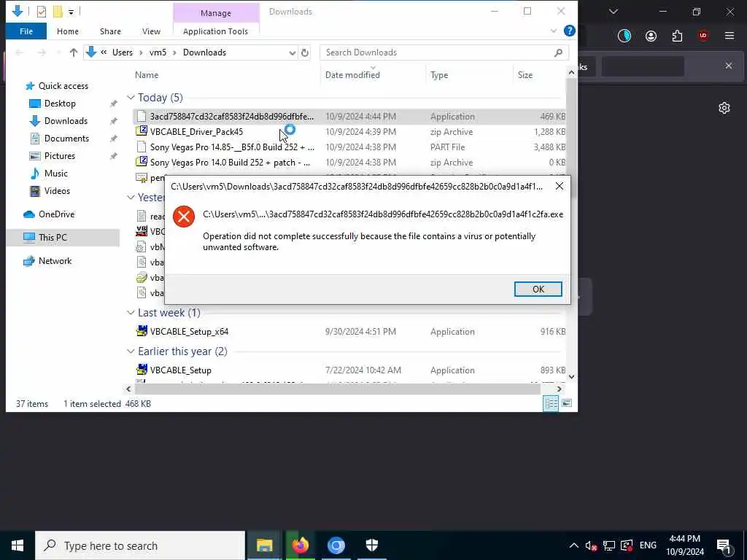Select This PC in navigation pane

tap(53, 237)
